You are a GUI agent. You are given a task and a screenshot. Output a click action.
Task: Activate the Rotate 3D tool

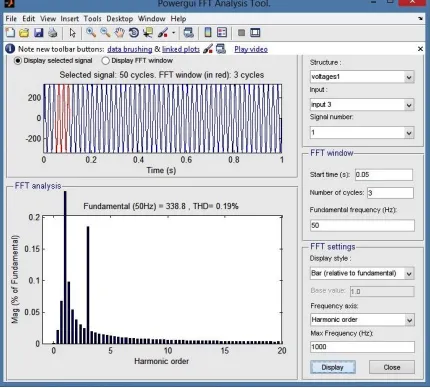click(x=134, y=32)
